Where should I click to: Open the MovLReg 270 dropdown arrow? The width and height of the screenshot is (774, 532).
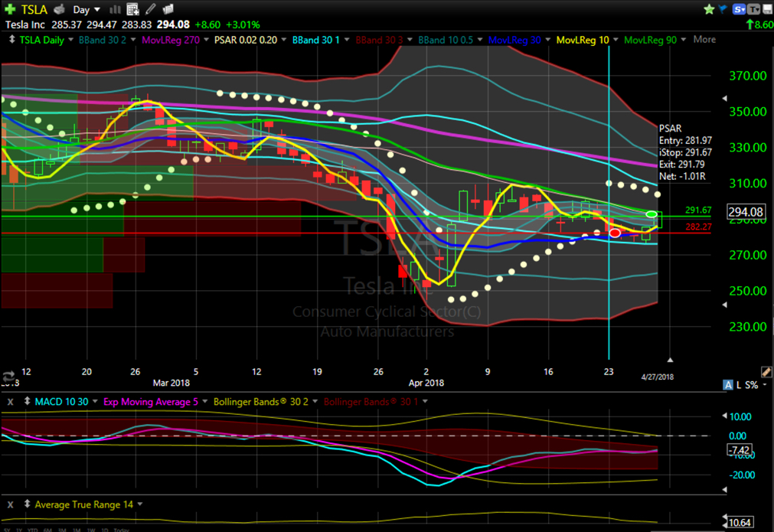(207, 40)
